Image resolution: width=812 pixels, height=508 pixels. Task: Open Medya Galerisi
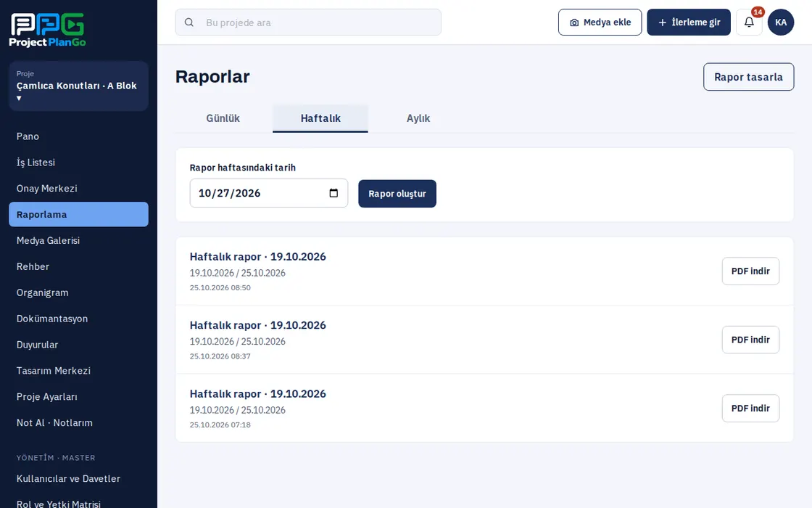coord(79,240)
